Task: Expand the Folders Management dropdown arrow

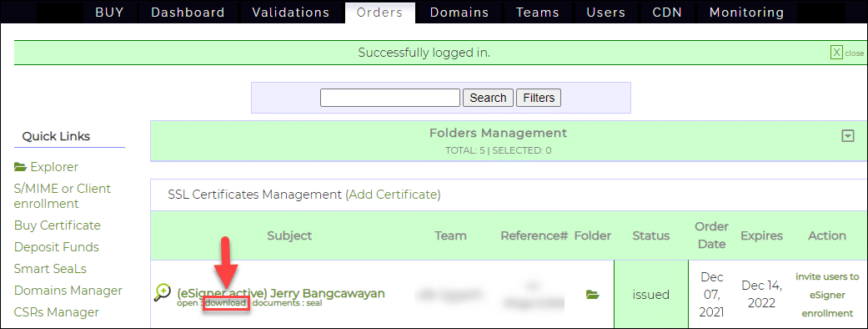Action: pyautogui.click(x=847, y=136)
